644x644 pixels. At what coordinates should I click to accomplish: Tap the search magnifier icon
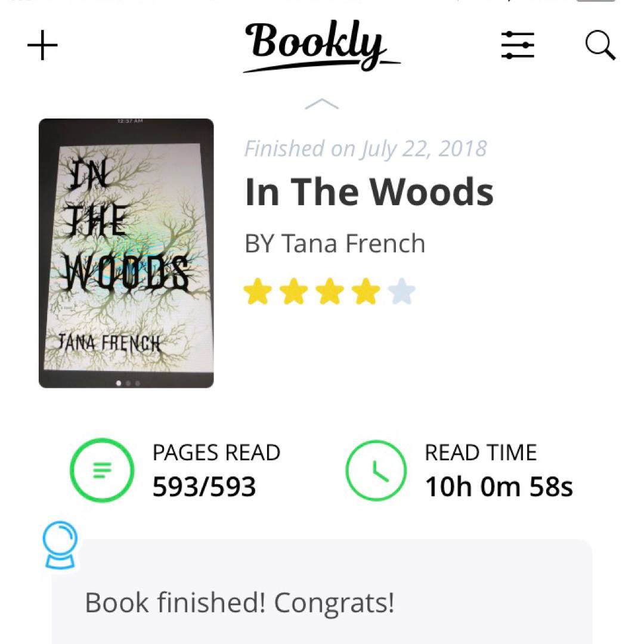[x=600, y=45]
